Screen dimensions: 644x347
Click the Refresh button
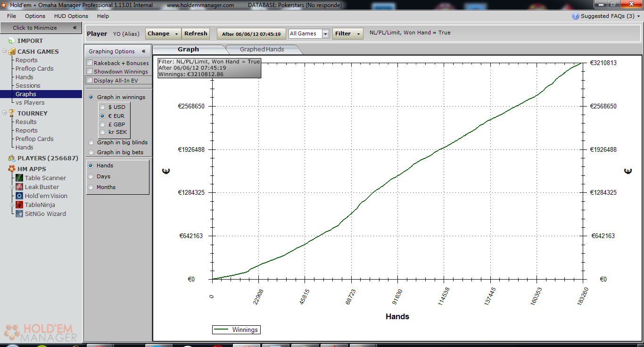click(x=196, y=33)
